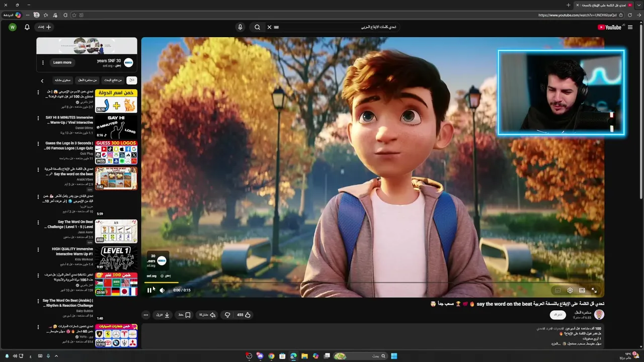Click the video progress bar
644x362 pixels.
coord(372,283)
